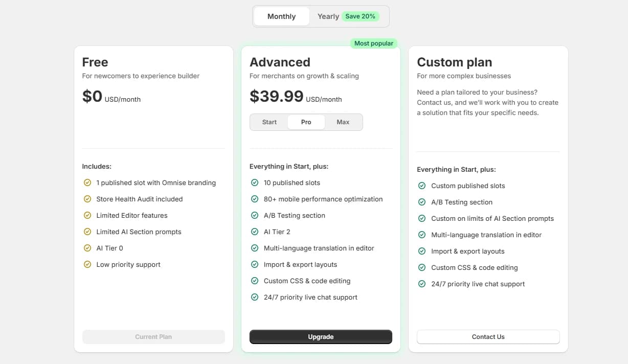Click 'Need a plan tailored' description paragraph
This screenshot has width=628, height=364.
pos(487,102)
